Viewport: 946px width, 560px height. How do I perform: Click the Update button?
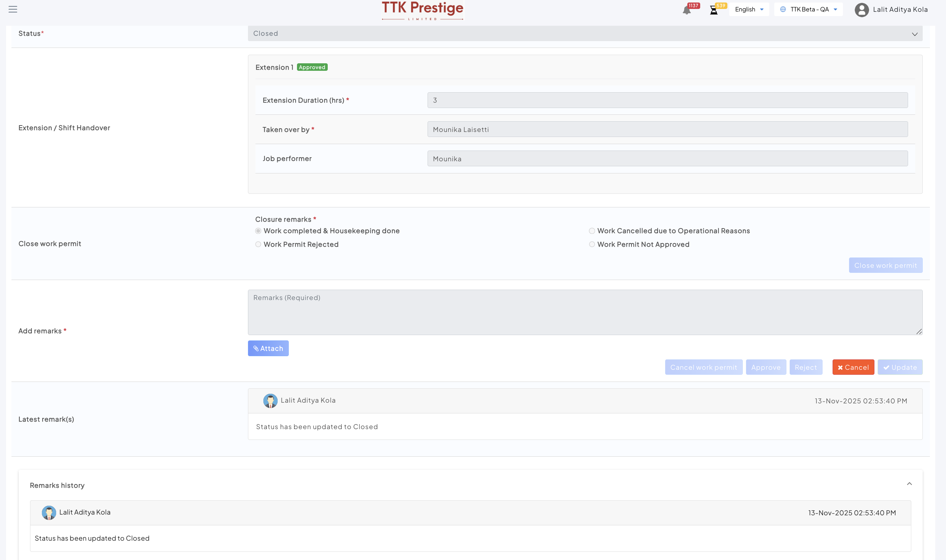point(899,367)
